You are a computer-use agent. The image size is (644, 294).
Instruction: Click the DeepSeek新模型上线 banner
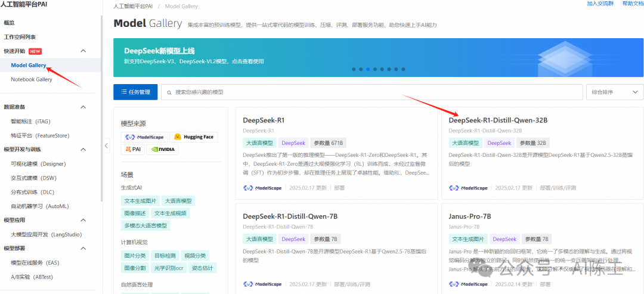pyautogui.click(x=378, y=57)
